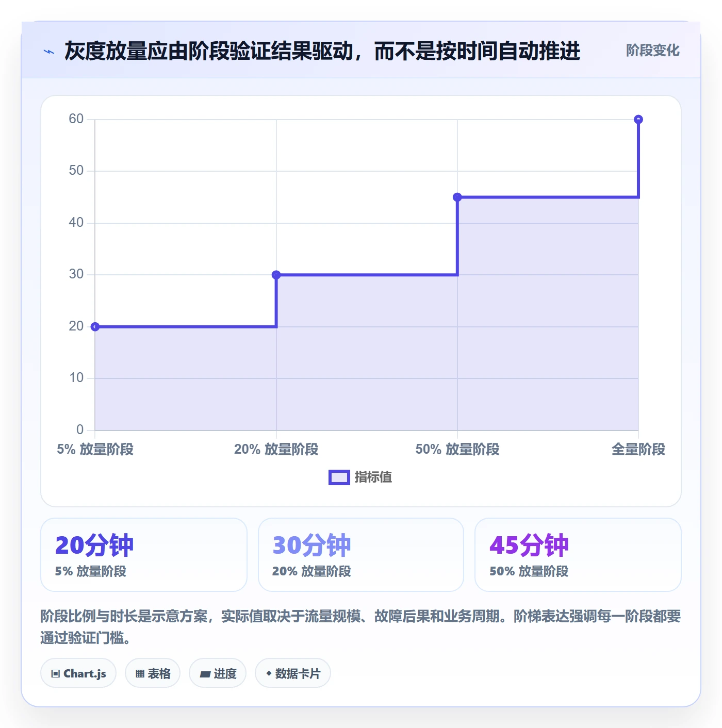Click the 5% 放量阶段 caption under 20分钟

pyautogui.click(x=91, y=571)
